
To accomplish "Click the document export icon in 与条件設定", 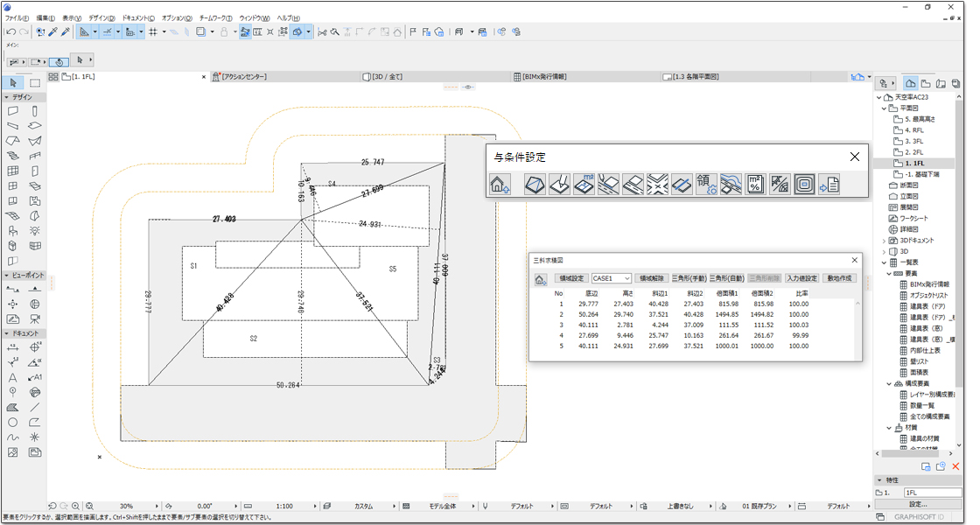I will (829, 185).
